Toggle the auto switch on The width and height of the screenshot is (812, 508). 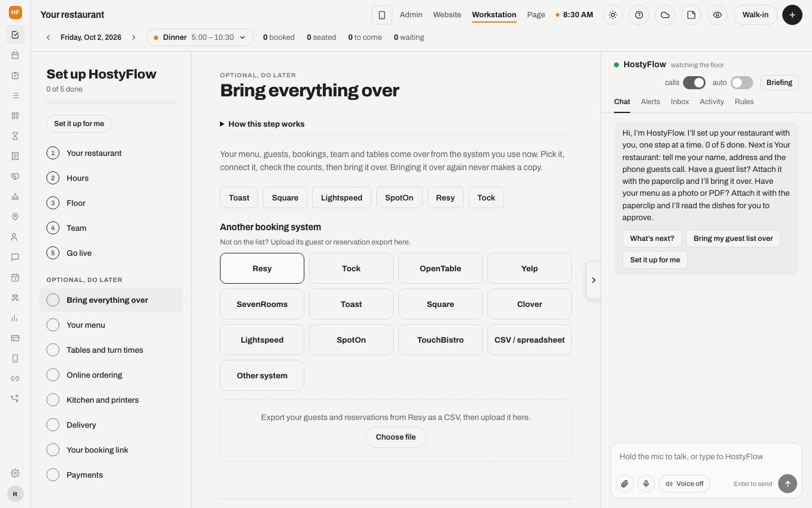tap(741, 83)
